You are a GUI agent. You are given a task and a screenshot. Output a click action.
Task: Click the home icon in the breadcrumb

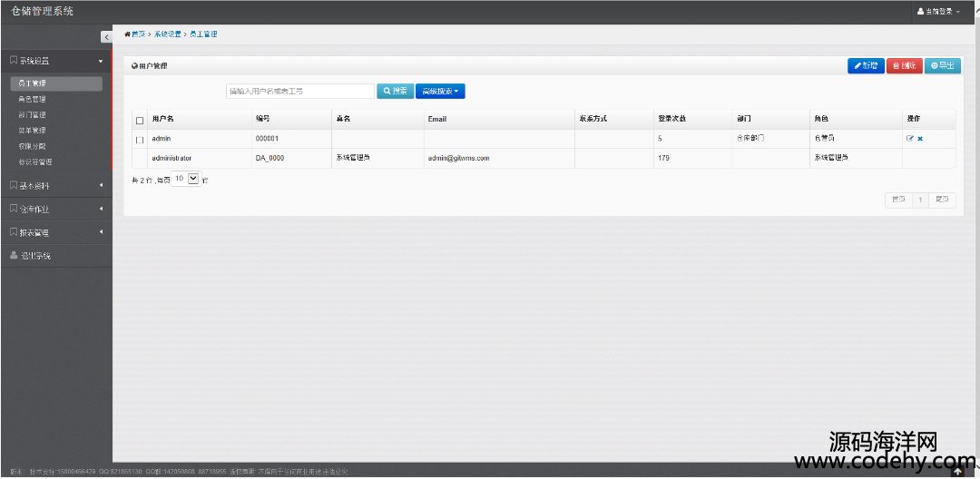[x=128, y=34]
